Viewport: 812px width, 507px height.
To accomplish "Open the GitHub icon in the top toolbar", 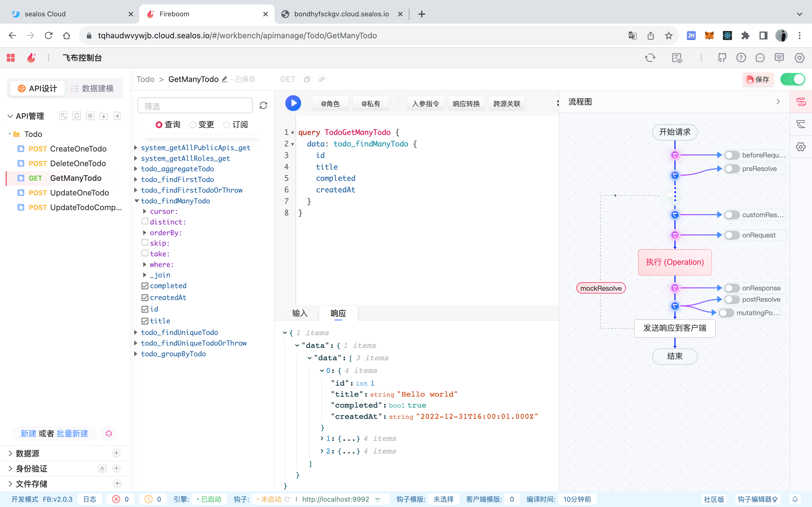I will pyautogui.click(x=722, y=58).
